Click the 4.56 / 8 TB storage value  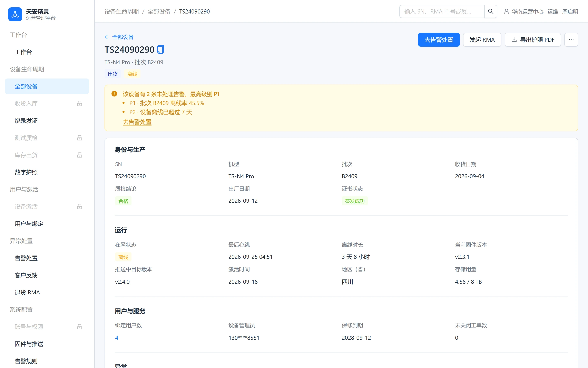click(468, 282)
